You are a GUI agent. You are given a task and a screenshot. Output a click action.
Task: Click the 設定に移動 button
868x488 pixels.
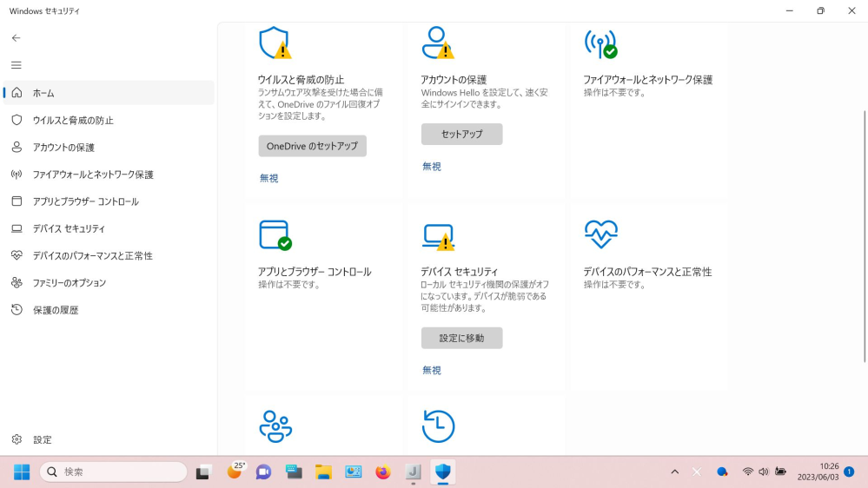point(461,338)
